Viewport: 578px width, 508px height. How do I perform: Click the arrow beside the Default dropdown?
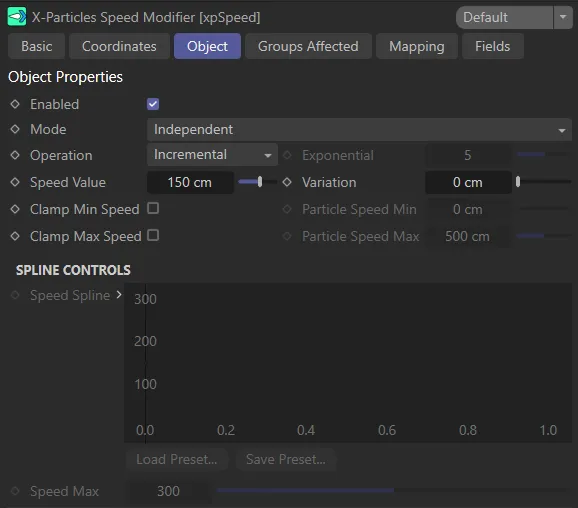pos(563,17)
